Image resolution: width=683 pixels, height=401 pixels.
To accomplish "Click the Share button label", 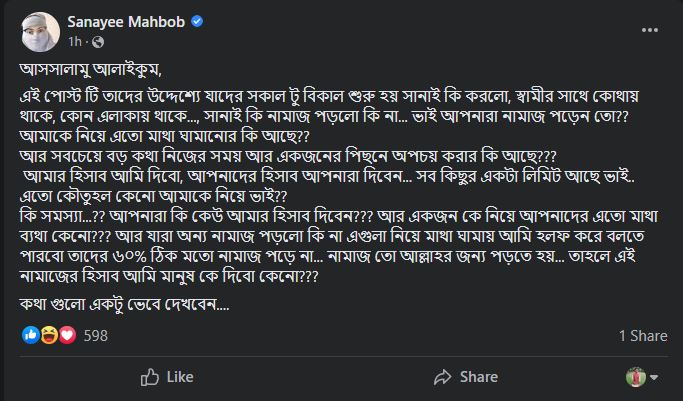I will pos(479,377).
